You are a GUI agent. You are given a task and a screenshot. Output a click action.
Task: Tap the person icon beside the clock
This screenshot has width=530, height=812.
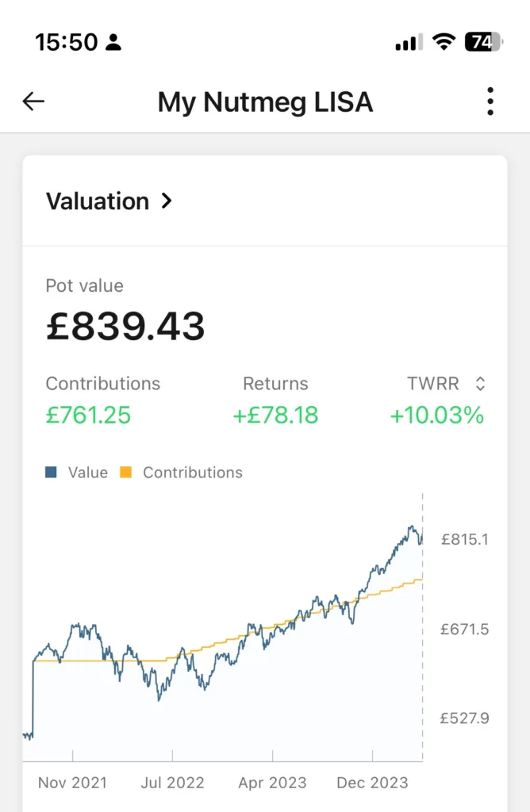coord(113,42)
